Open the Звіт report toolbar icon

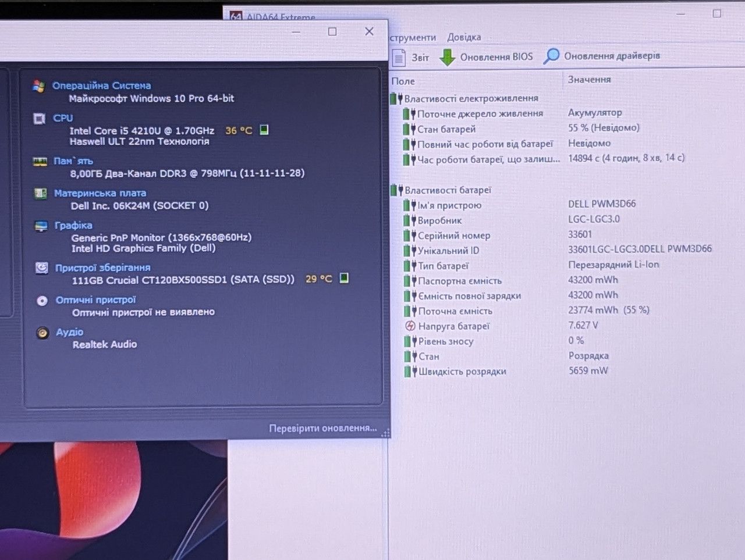[x=399, y=58]
